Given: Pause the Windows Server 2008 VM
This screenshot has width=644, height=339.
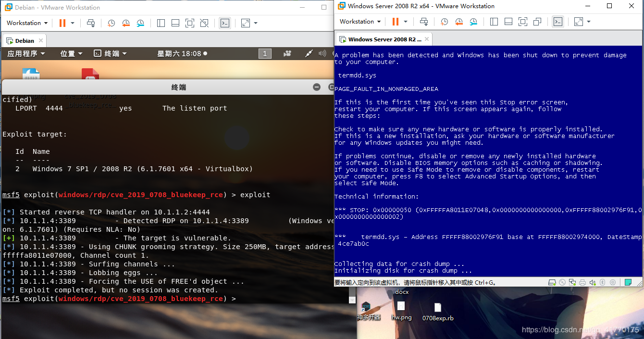Looking at the screenshot, I should [396, 22].
